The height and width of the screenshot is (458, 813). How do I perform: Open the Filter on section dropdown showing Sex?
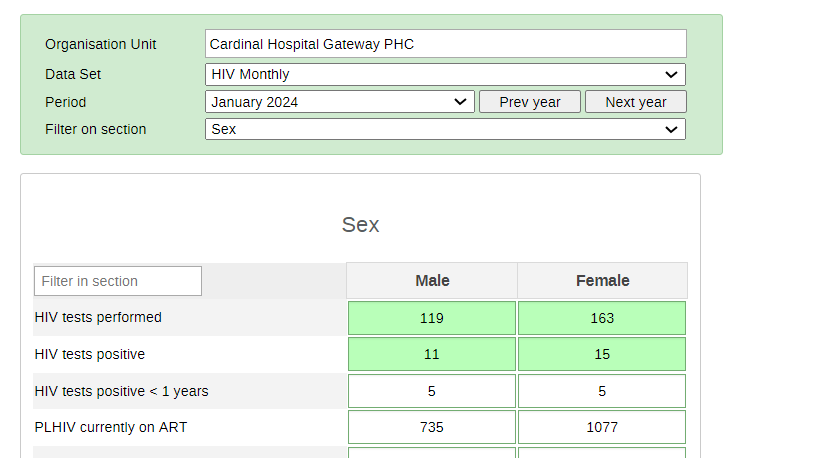445,129
